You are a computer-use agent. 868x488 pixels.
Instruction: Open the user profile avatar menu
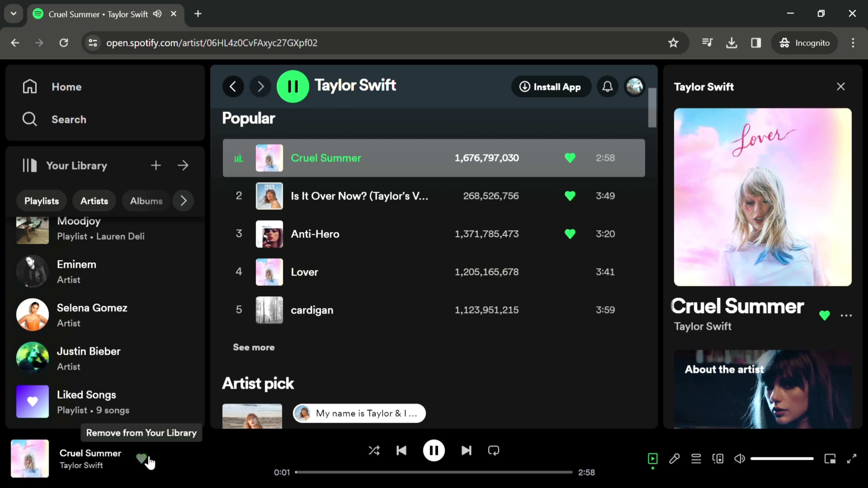pos(634,87)
